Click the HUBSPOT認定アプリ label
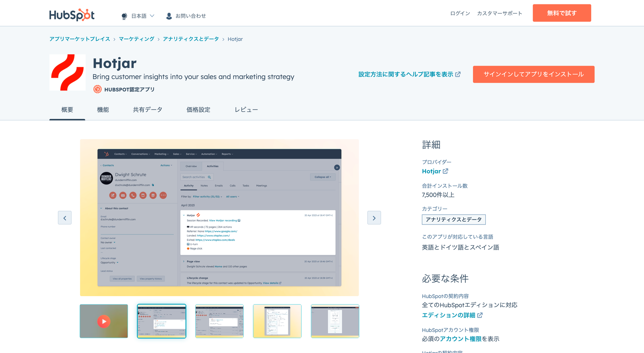The image size is (644, 353). (129, 89)
